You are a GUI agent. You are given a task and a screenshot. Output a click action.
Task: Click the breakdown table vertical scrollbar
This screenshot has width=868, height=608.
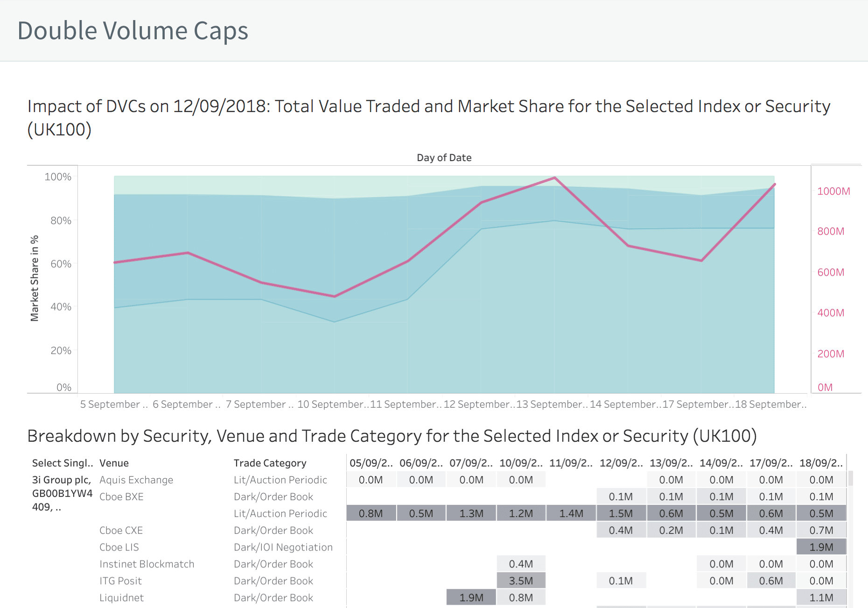[851, 479]
